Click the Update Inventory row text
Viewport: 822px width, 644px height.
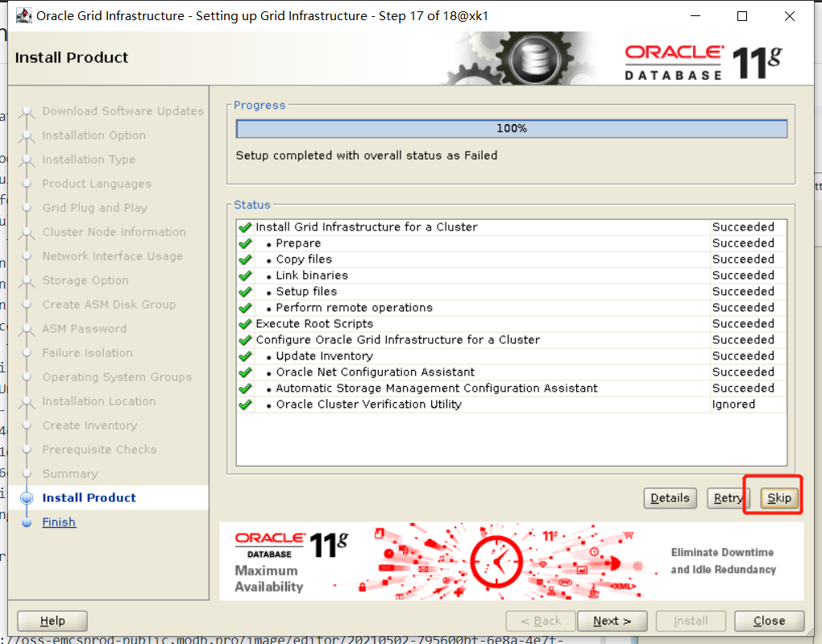click(x=325, y=355)
